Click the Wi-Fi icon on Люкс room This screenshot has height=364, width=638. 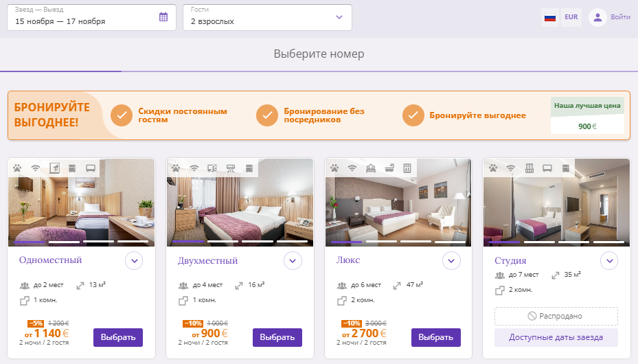click(x=352, y=168)
